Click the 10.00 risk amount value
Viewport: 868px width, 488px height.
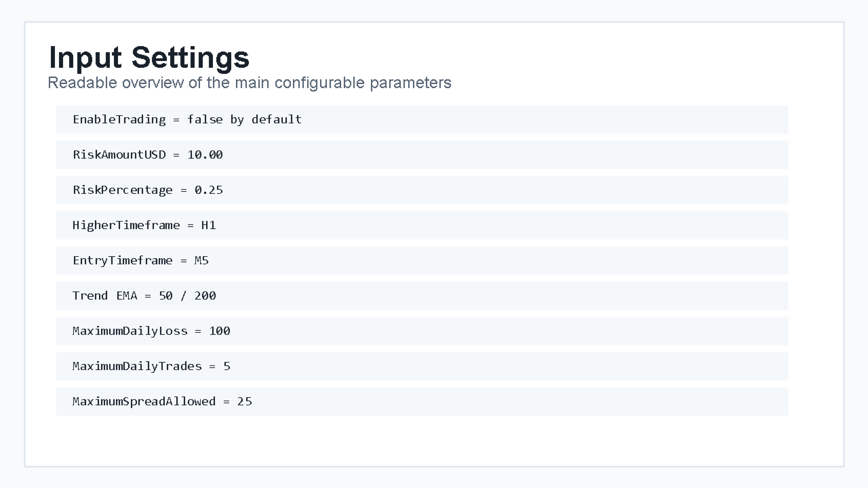click(205, 155)
